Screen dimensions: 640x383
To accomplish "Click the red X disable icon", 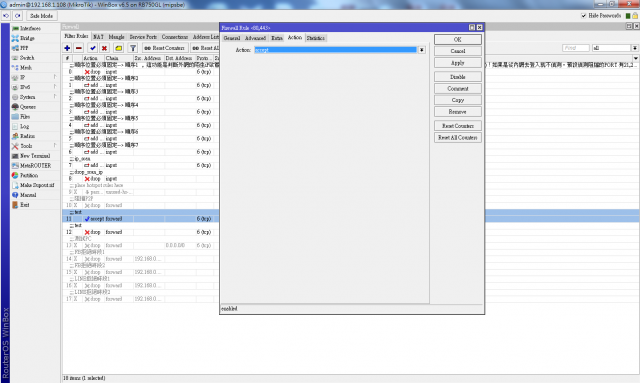I will coord(104,48).
